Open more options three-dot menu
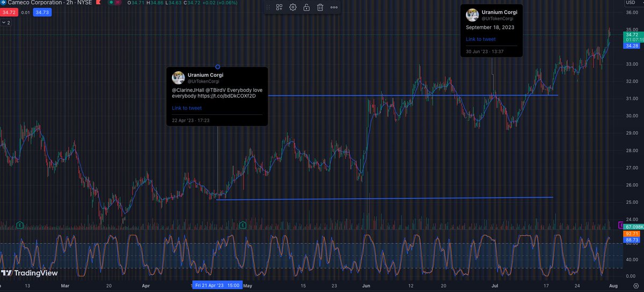The image size is (644, 292). [x=334, y=8]
